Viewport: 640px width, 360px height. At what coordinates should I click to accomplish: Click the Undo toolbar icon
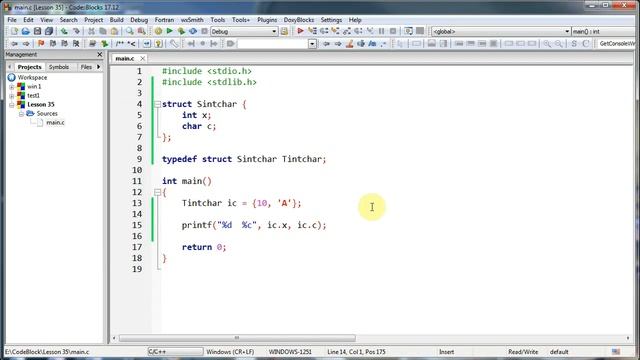point(64,31)
